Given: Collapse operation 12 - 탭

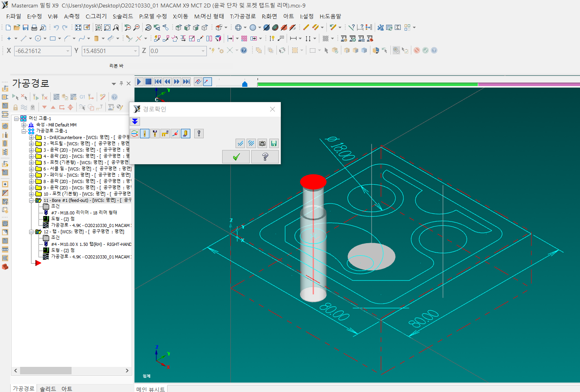Looking at the screenshot, I should [x=31, y=232].
